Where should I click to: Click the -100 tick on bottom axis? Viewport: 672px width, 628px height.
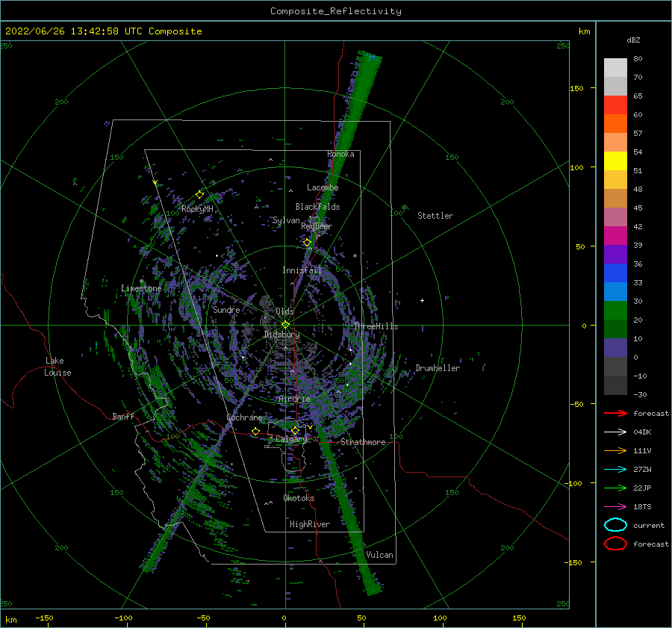tap(123, 618)
